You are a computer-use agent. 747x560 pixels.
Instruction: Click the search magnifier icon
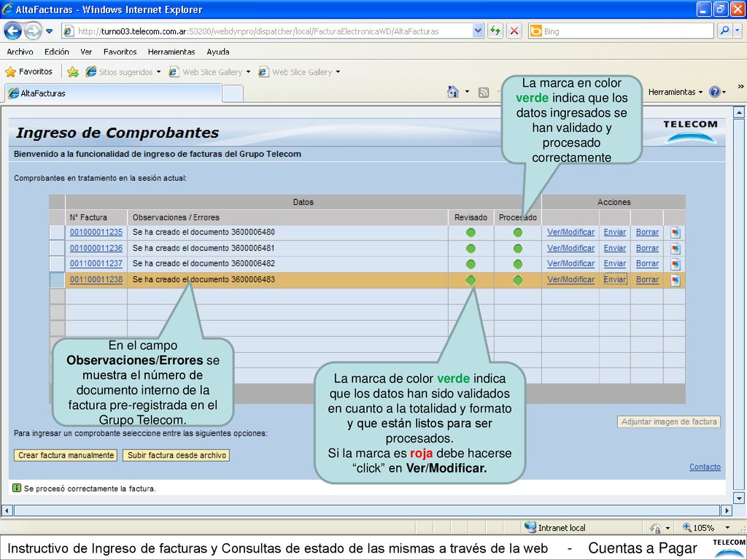(724, 31)
